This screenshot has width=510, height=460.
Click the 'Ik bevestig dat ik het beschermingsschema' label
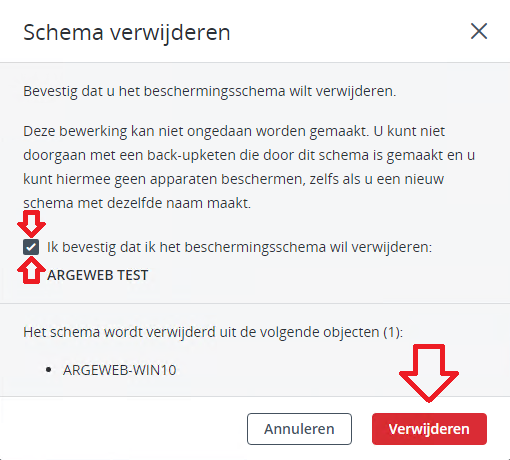pos(239,247)
